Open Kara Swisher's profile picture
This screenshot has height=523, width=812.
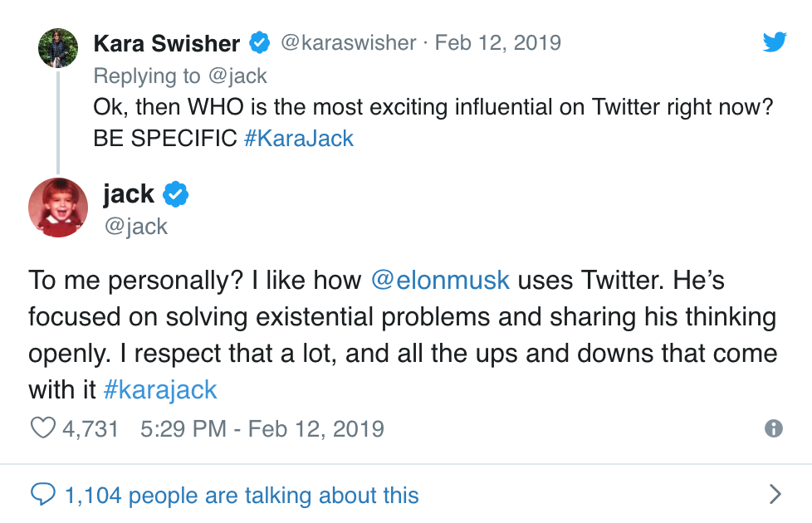[x=58, y=48]
